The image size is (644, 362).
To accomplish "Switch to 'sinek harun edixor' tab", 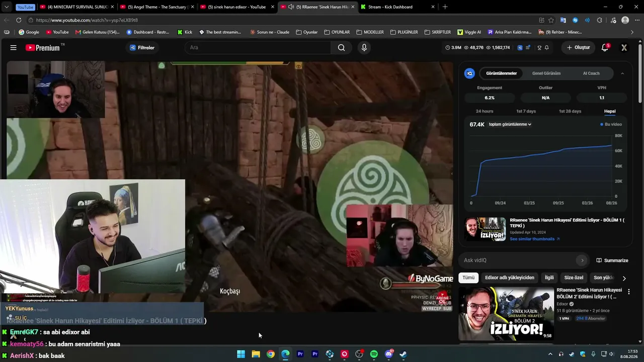I will (236, 7).
